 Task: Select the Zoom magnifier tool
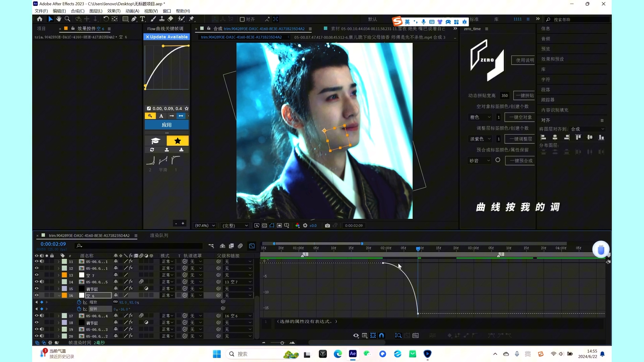67,19
